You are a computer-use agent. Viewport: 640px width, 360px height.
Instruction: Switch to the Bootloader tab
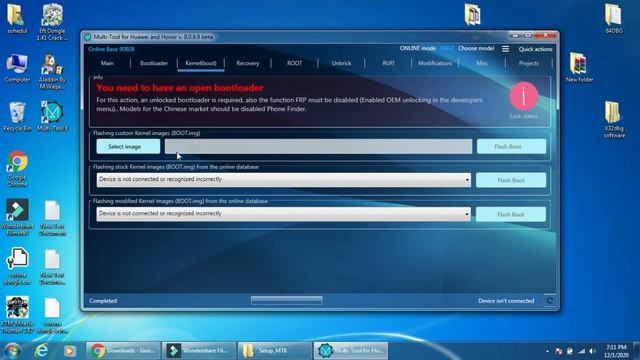154,63
